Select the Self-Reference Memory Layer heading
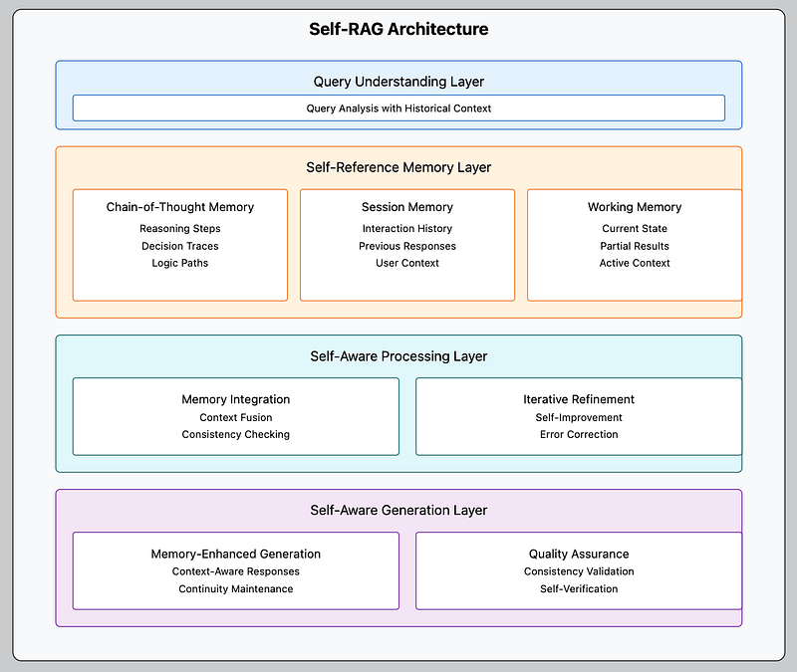The image size is (797, 672). 398,167
